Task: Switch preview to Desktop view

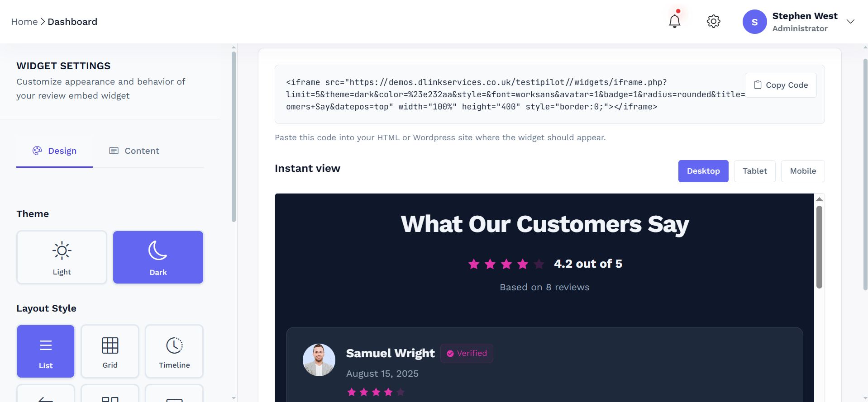Action: [703, 171]
